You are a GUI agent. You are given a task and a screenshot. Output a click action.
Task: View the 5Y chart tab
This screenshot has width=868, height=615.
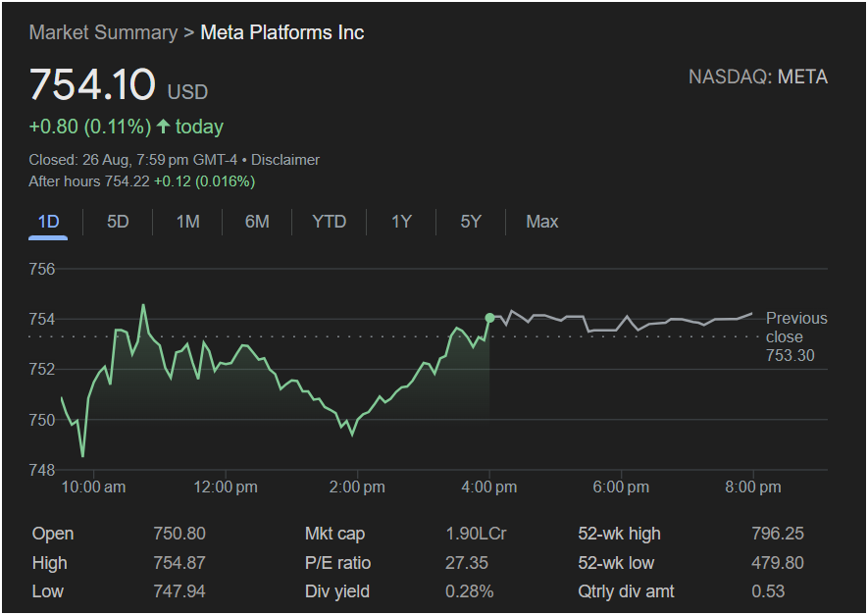tap(471, 222)
